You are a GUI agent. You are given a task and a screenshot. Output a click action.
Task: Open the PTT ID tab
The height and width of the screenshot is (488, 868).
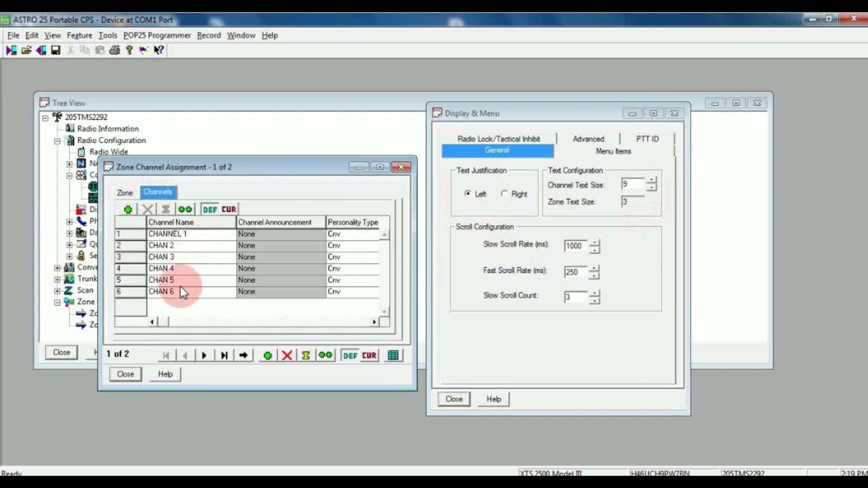648,139
